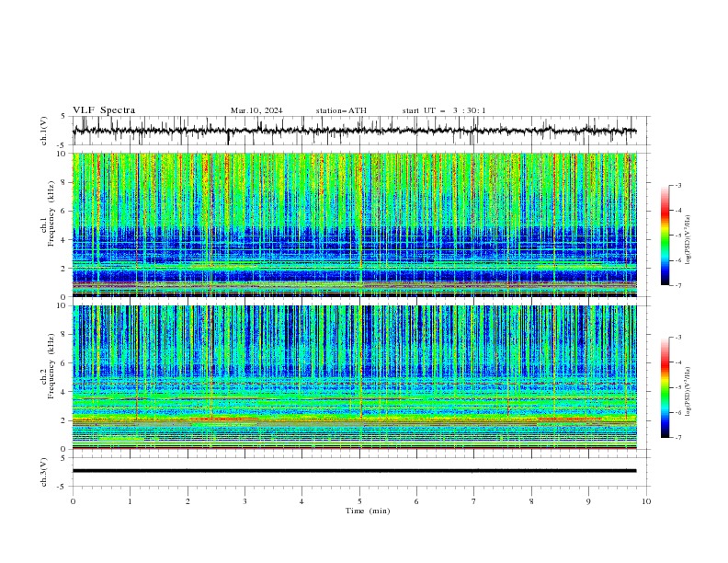Click the "-3" label on ch.2 color bar
This screenshot has height=563, width=728.
pyautogui.click(x=677, y=338)
